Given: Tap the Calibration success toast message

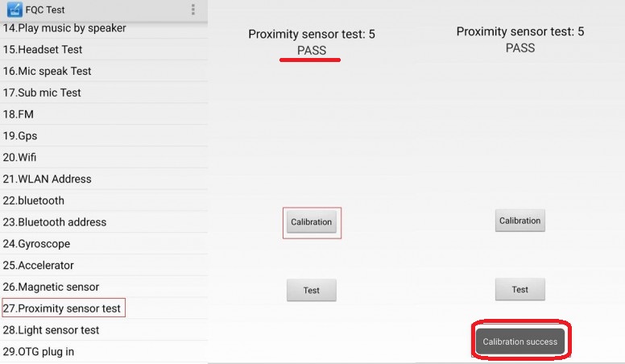Looking at the screenshot, I should (519, 341).
